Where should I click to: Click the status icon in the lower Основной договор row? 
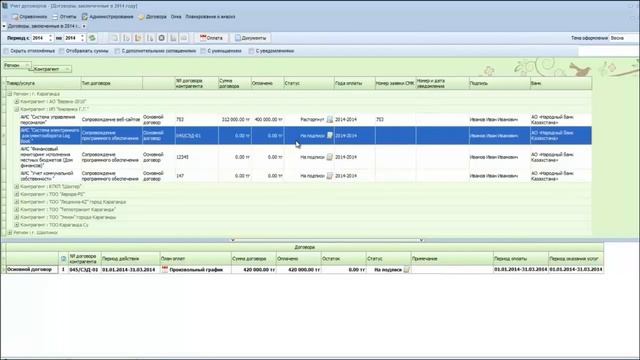click(407, 270)
